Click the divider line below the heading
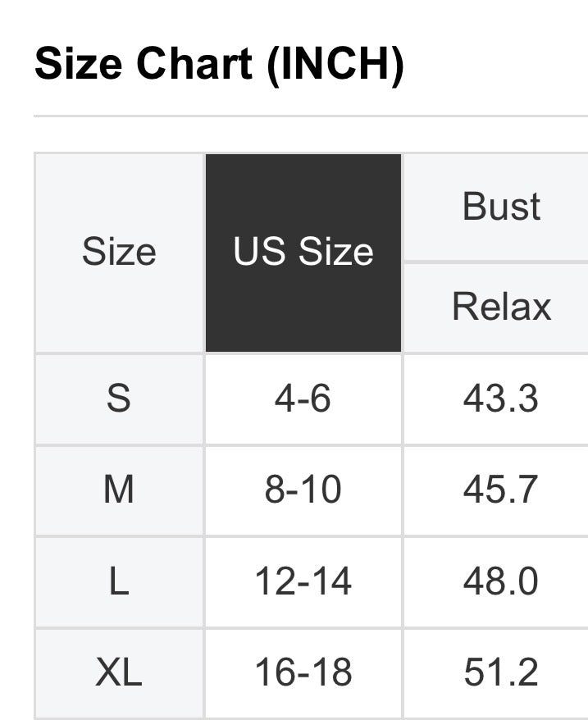The width and height of the screenshot is (588, 720). point(310,116)
